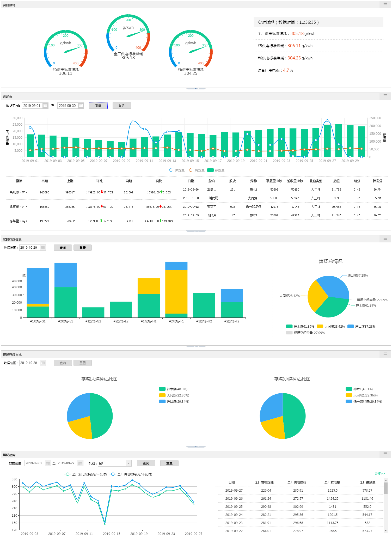Open the 煤耗趋势 panel menu icon
Screen dimensions: 392x538
click(x=385, y=454)
